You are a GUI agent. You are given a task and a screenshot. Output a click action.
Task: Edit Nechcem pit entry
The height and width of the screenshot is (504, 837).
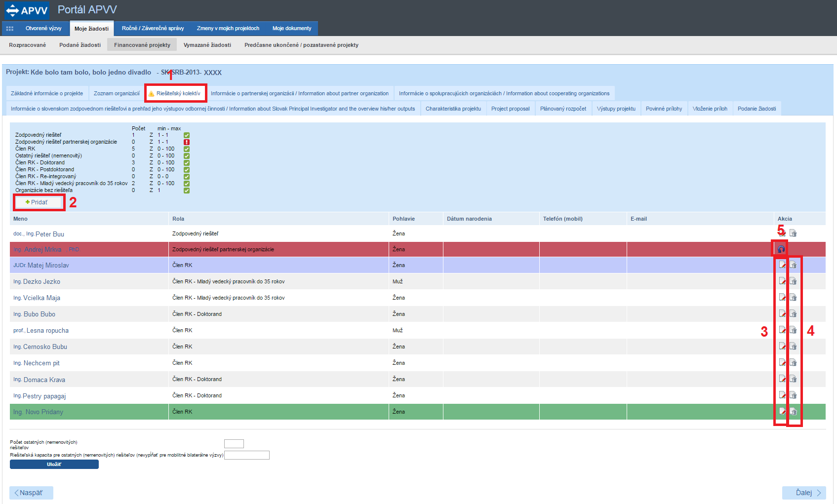[x=782, y=362]
